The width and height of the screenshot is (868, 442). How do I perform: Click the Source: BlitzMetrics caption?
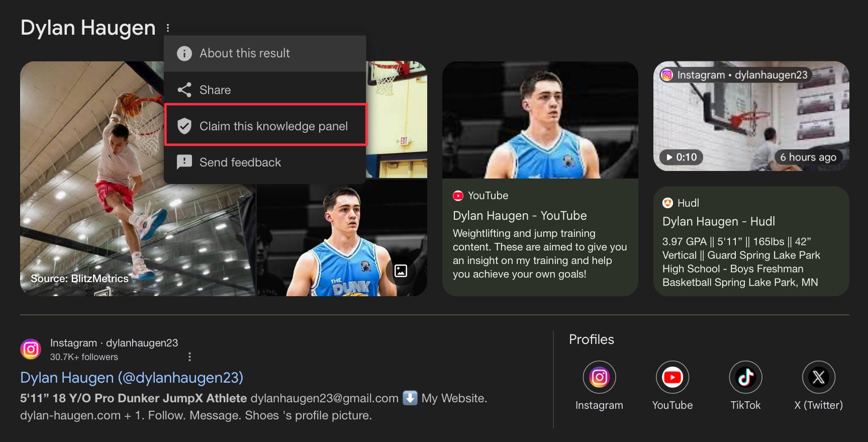(x=79, y=279)
